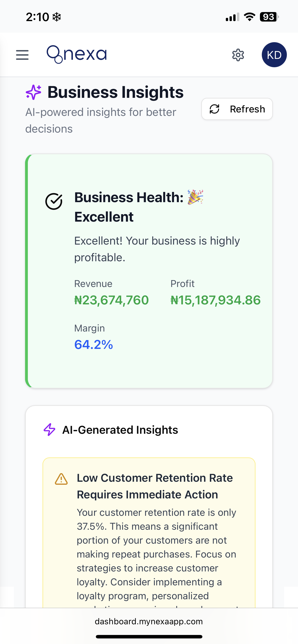This screenshot has height=644, width=298.
Task: Click the Refresh button
Action: [x=237, y=109]
